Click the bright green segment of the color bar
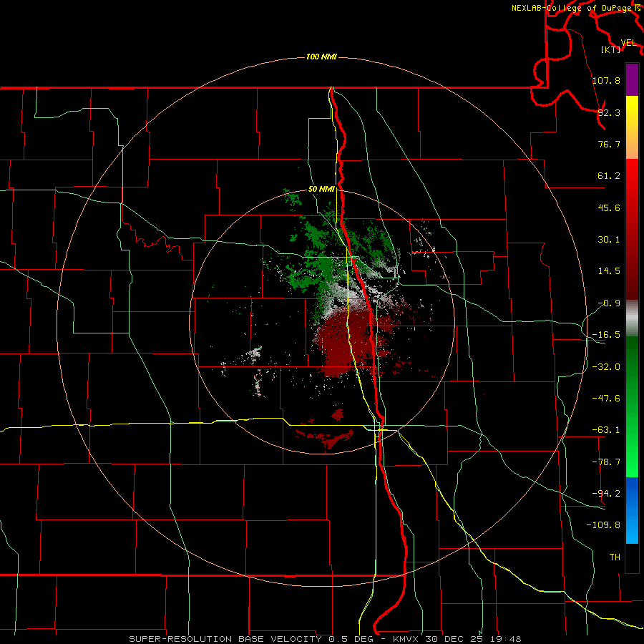644x644 pixels. 632,406
